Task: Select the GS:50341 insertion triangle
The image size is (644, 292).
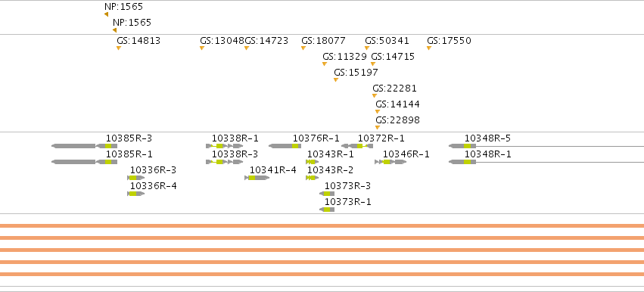Action: tap(367, 48)
